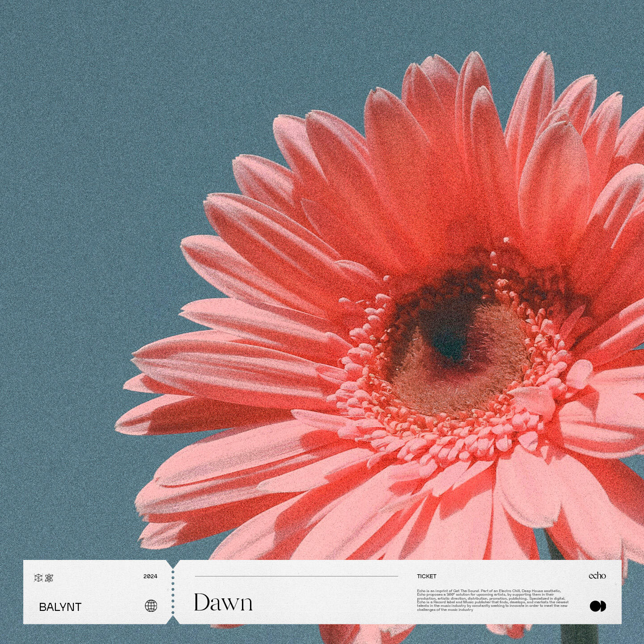This screenshot has width=644, height=644.
Task: Click the TICKET label
Action: 426,576
